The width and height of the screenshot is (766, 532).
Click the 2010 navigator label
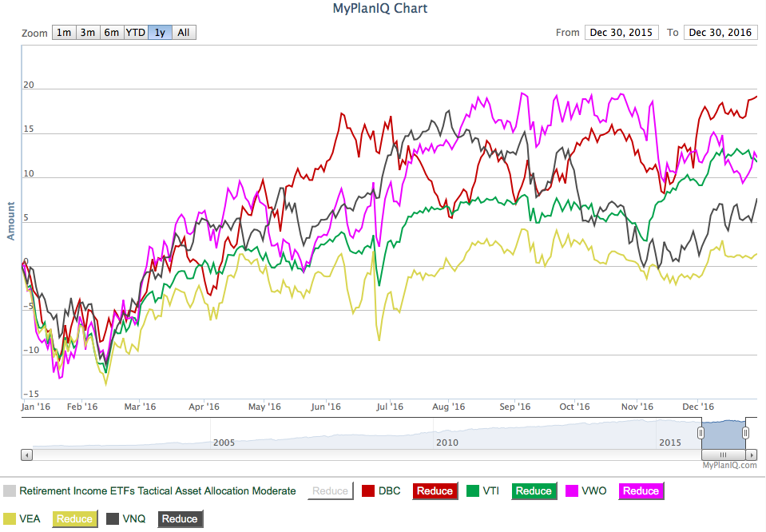[447, 443]
